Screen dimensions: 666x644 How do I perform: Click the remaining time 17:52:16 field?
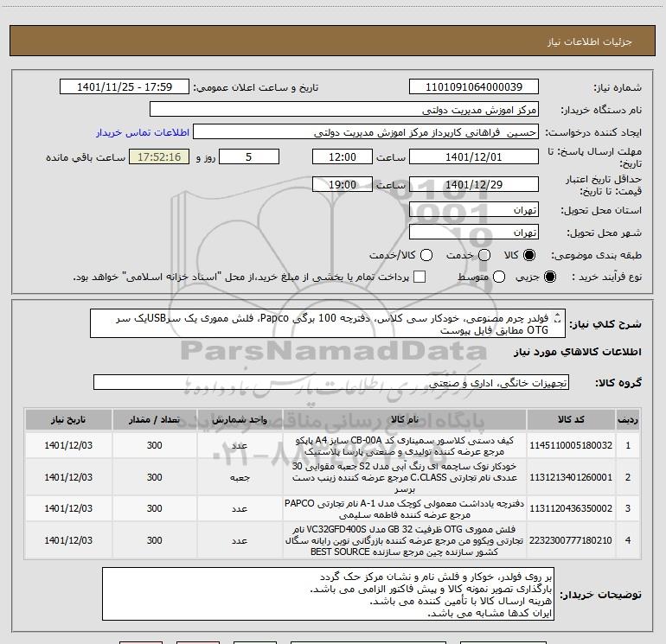[x=159, y=157]
